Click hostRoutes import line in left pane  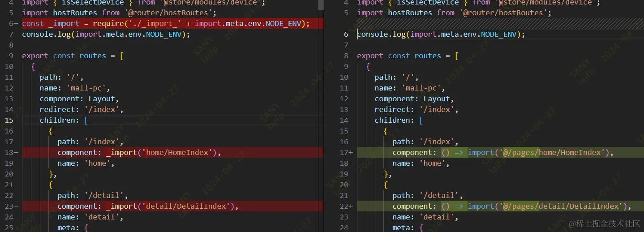point(120,13)
